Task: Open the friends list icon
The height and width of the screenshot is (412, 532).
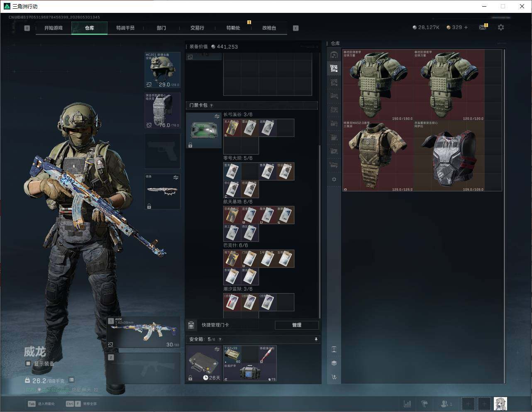Action: point(446,404)
